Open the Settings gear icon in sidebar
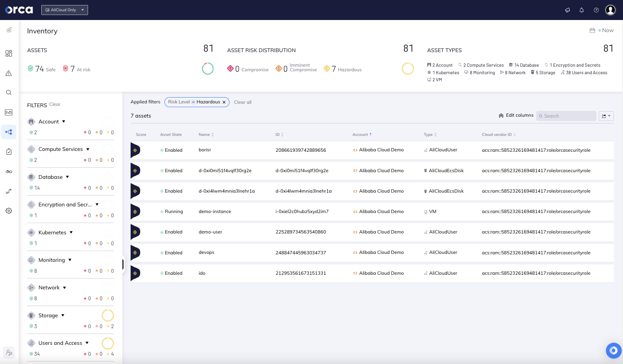 (x=9, y=211)
